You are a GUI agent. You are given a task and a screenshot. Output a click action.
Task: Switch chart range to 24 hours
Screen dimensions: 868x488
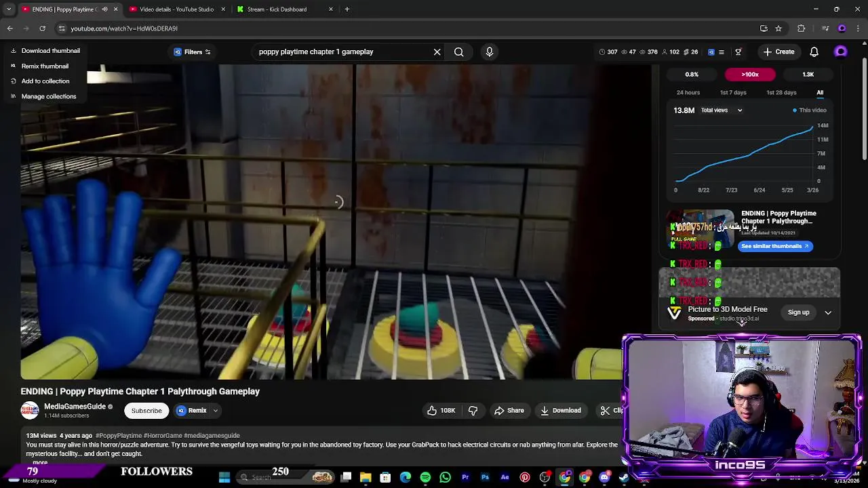coord(688,93)
